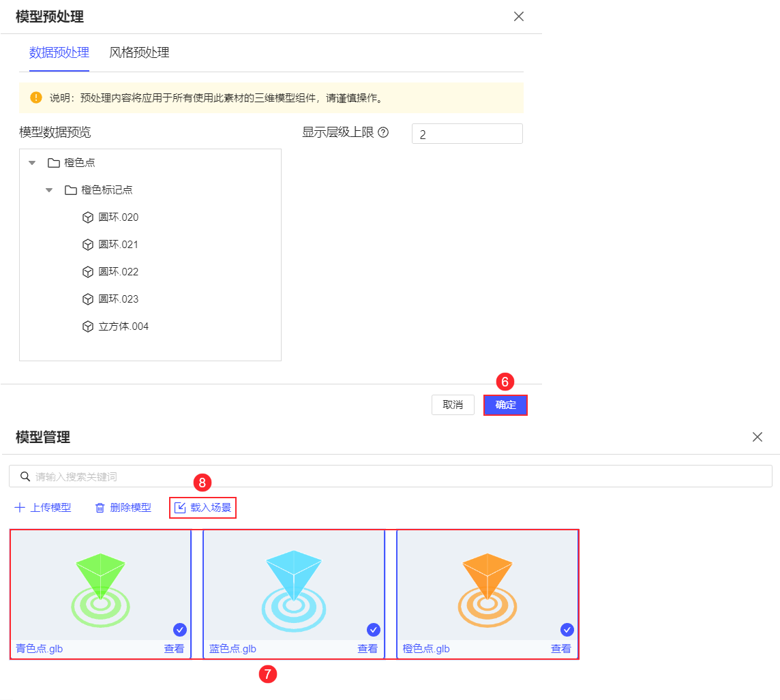The image size is (780, 700).
Task: Click the 取消 button
Action: 453,405
